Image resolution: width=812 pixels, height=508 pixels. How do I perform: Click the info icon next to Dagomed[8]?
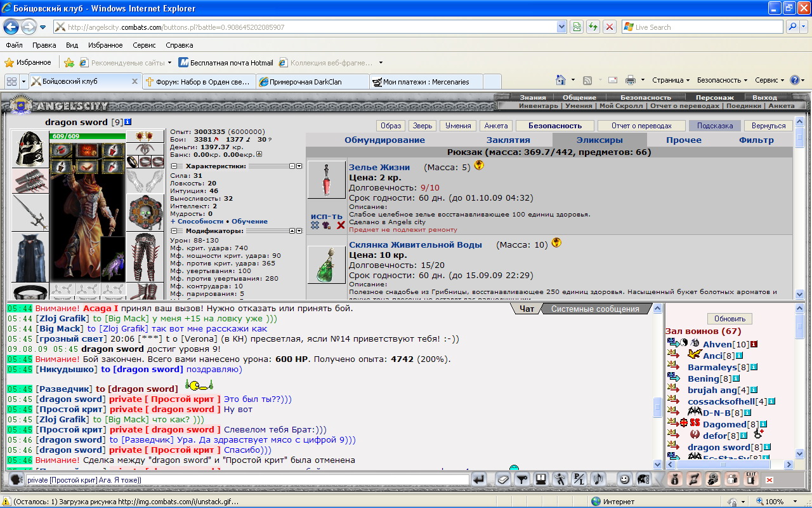(x=764, y=424)
